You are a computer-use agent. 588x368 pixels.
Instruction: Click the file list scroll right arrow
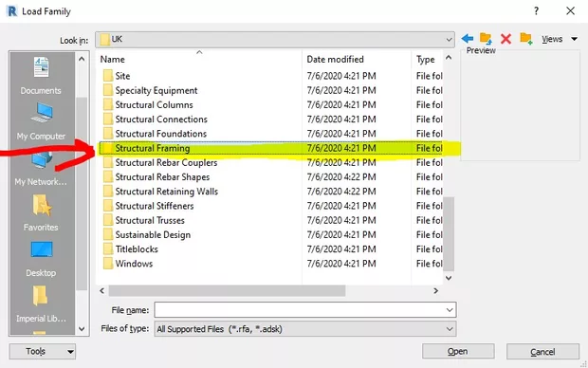pyautogui.click(x=435, y=290)
